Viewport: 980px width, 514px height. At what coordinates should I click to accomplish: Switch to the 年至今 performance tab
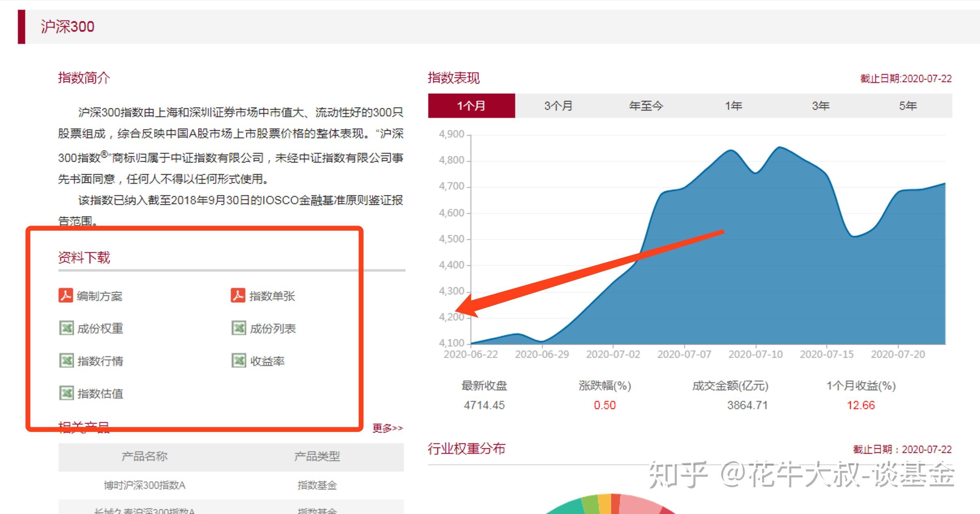coord(646,106)
